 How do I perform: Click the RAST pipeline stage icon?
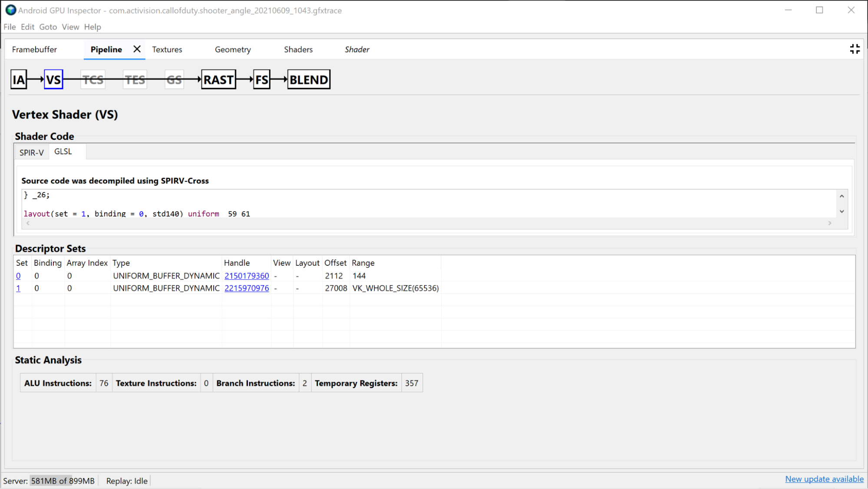click(218, 79)
